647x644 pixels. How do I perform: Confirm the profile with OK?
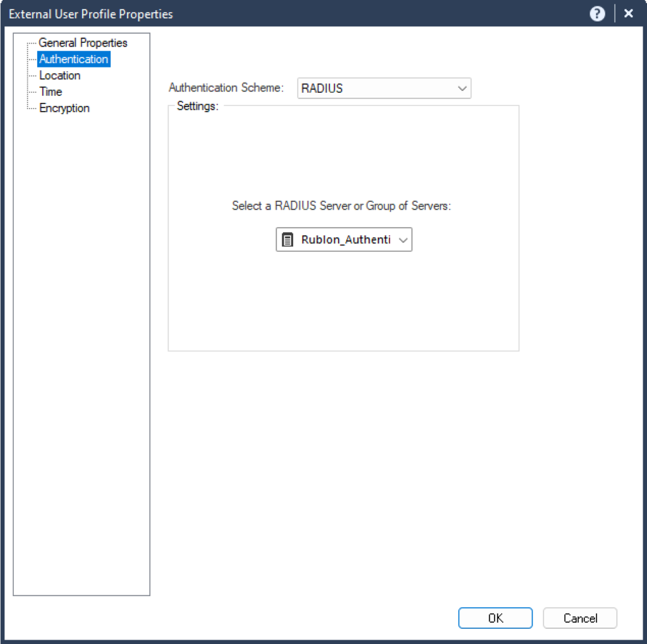click(495, 617)
